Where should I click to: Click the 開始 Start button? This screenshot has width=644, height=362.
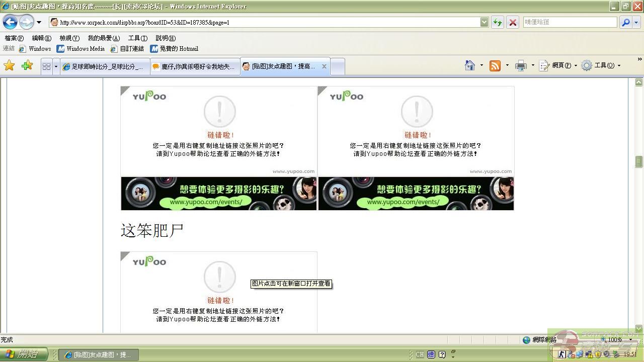tap(24, 354)
